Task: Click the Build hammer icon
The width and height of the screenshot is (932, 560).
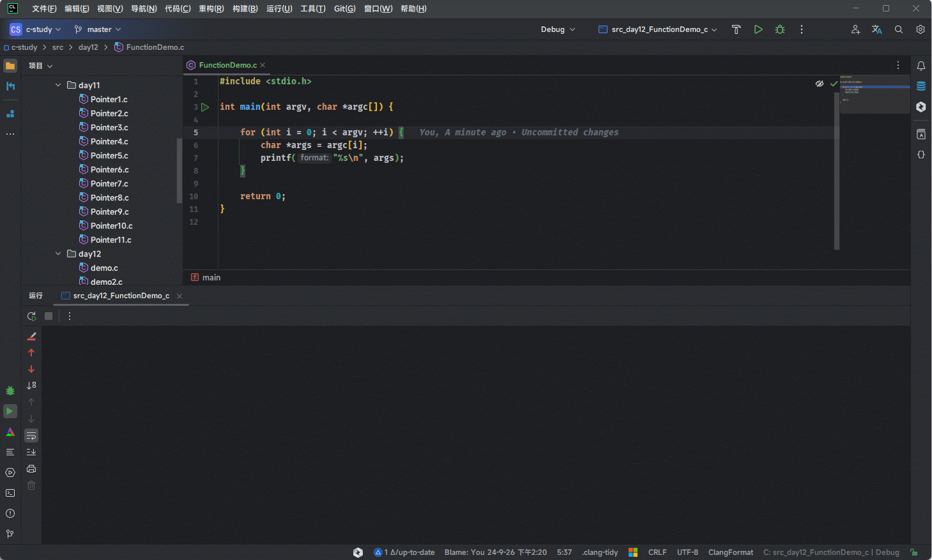Action: tap(736, 29)
